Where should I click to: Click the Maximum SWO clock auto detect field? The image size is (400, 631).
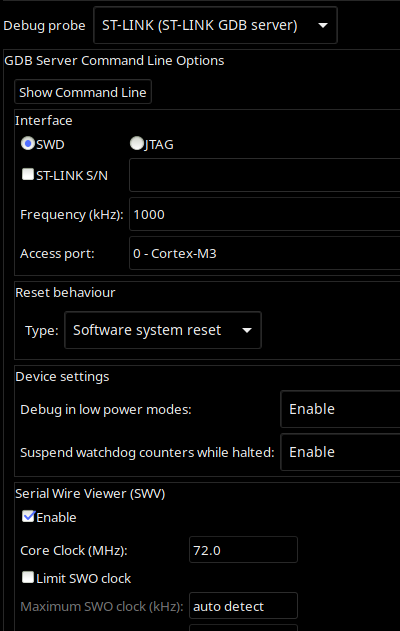243,606
